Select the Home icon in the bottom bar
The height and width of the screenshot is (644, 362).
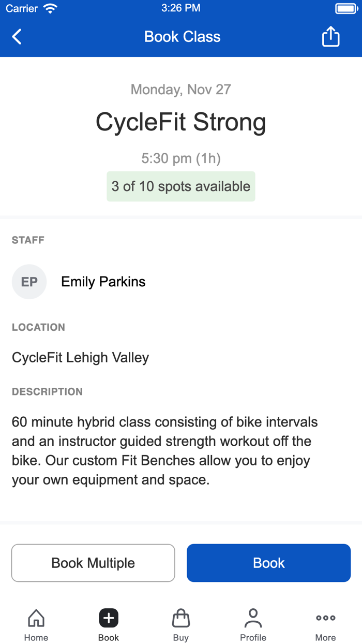pos(36,617)
